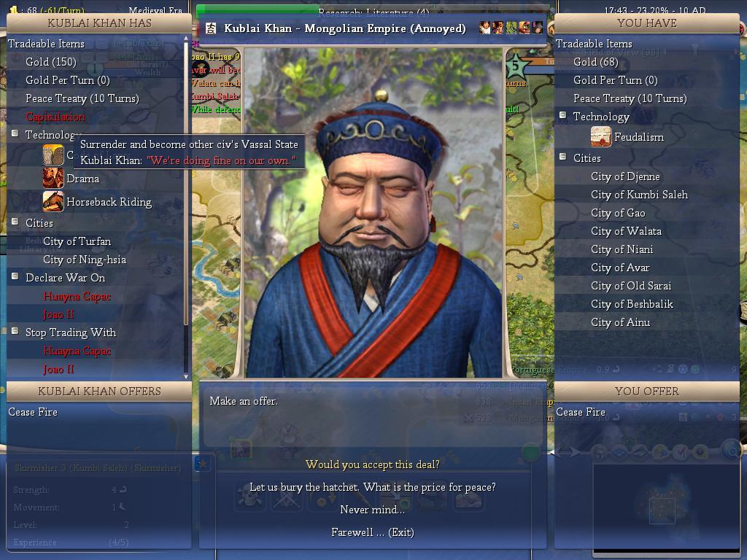Click Farewell (Exit) to leave diplomacy
The image size is (747, 560).
pos(373,532)
